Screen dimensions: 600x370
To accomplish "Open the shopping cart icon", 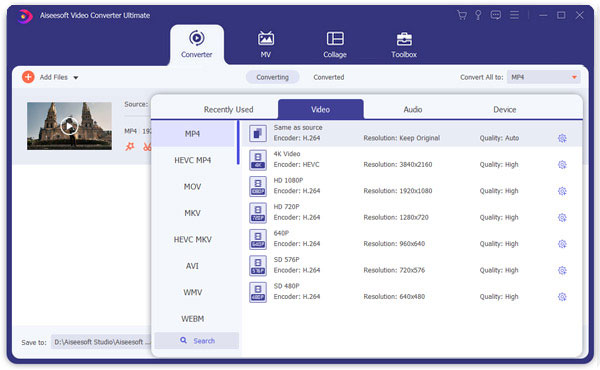I will click(x=462, y=15).
